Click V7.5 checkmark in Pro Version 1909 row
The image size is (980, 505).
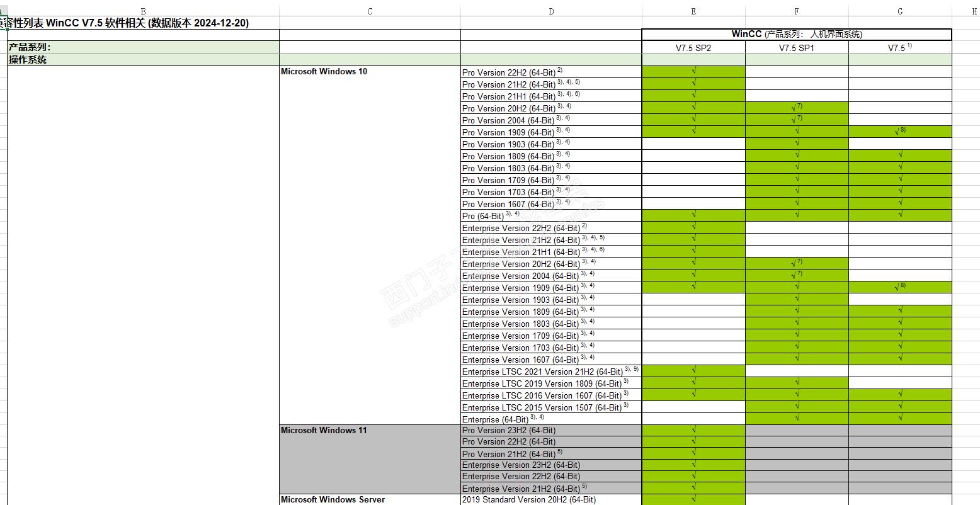click(x=900, y=132)
